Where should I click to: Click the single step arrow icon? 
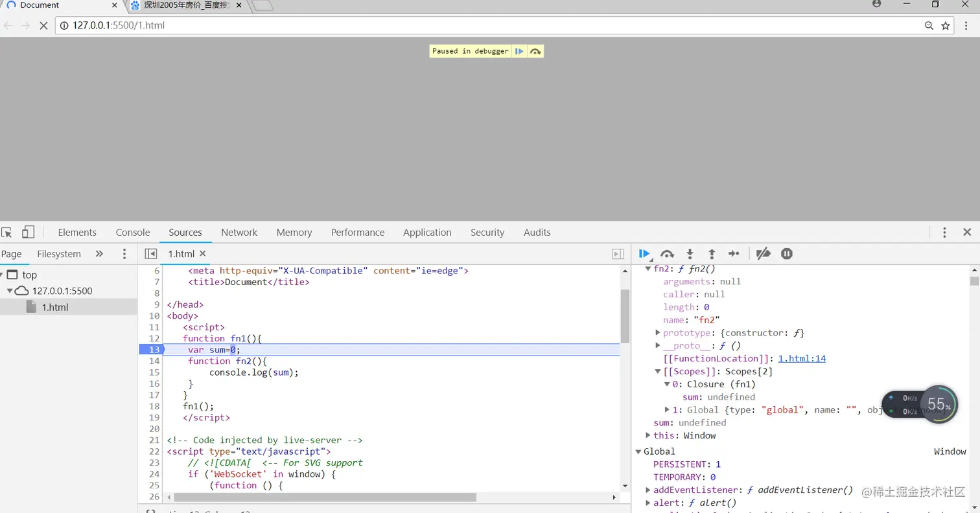[734, 254]
